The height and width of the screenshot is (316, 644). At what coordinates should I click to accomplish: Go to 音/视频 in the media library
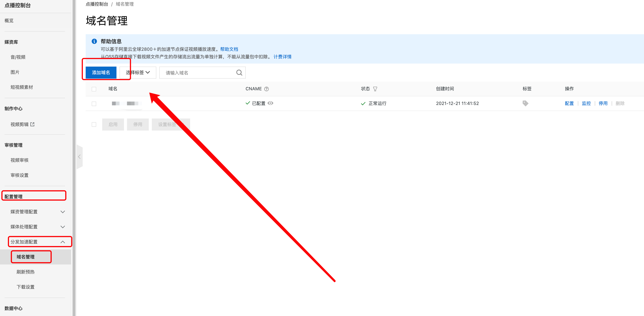click(18, 57)
